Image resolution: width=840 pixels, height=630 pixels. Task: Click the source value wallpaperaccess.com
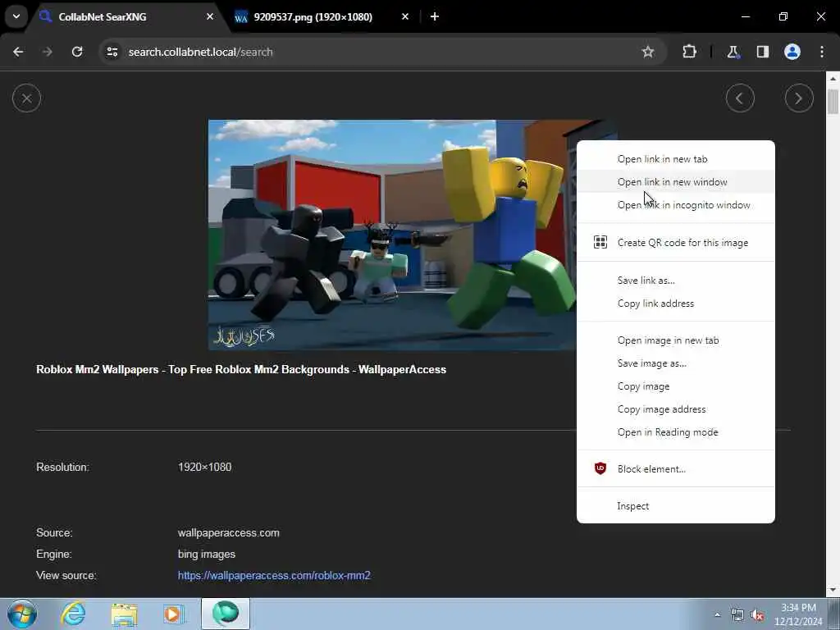click(x=229, y=533)
